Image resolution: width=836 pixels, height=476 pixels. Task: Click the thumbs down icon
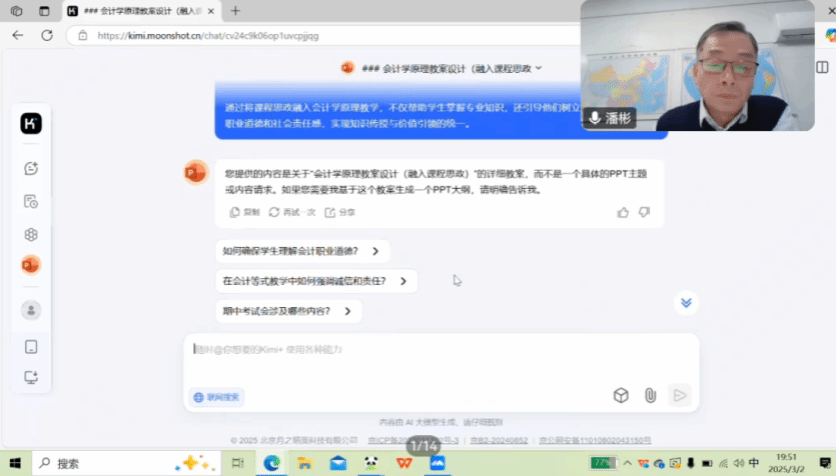point(644,212)
